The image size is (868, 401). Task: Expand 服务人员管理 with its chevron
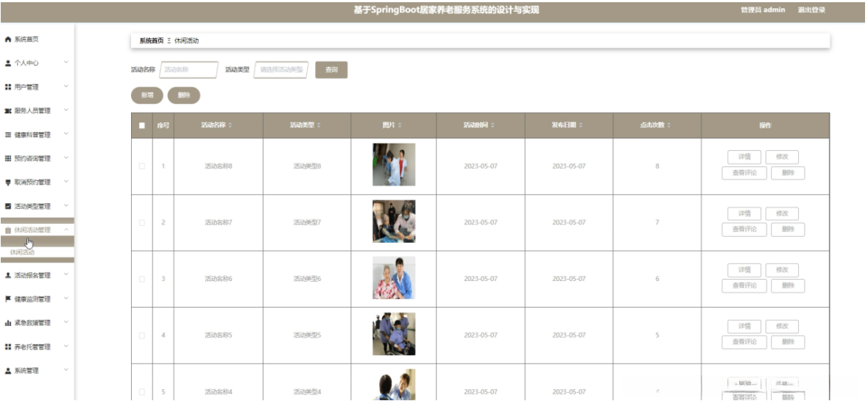click(66, 110)
